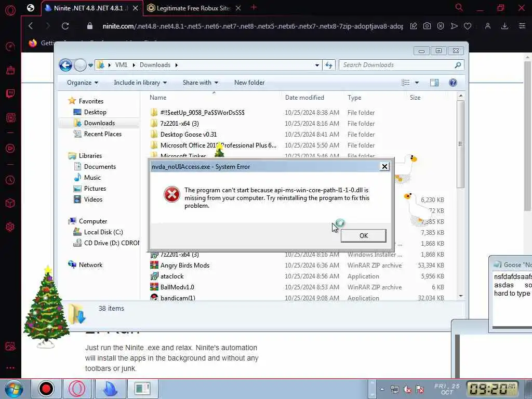Select Pictures under Libraries
Screen dimensions: 532x399
tap(95, 188)
